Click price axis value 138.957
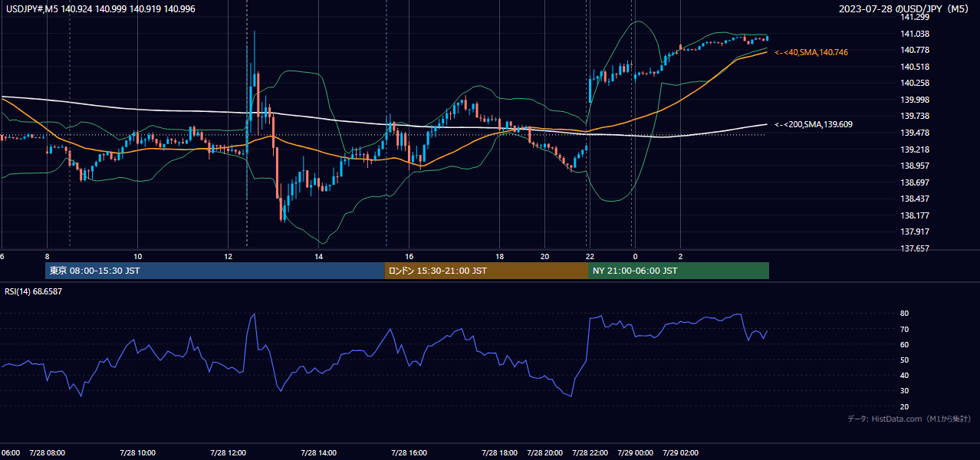 point(916,166)
